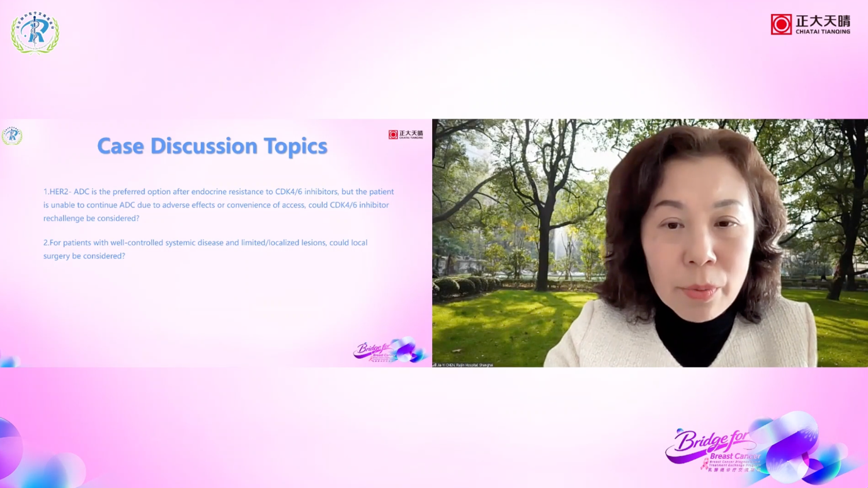The width and height of the screenshot is (868, 488).
Task: Click 'Breast Cancer' text in the bottom-right logo
Action: coord(734,456)
